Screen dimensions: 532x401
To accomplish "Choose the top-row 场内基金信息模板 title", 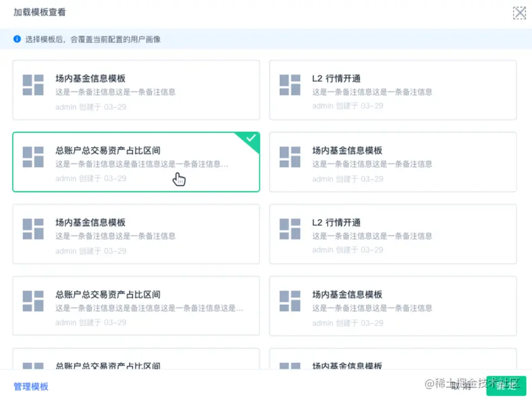I will tap(91, 79).
